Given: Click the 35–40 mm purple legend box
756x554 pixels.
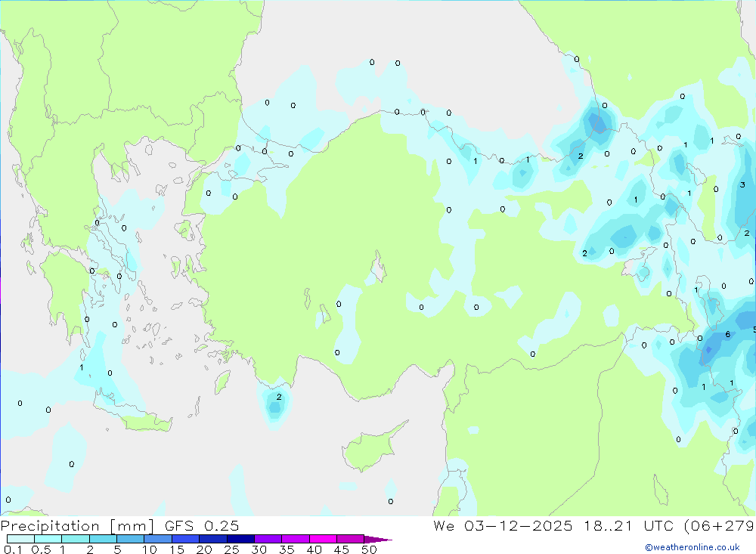Looking at the screenshot, I should (x=296, y=539).
